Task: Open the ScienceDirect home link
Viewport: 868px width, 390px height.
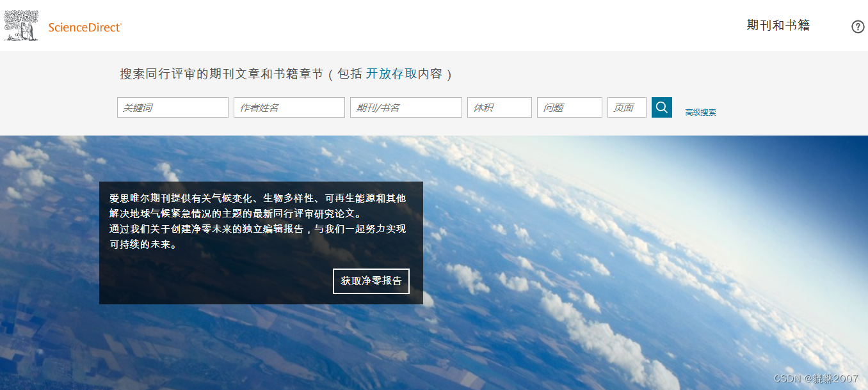Action: [x=85, y=27]
